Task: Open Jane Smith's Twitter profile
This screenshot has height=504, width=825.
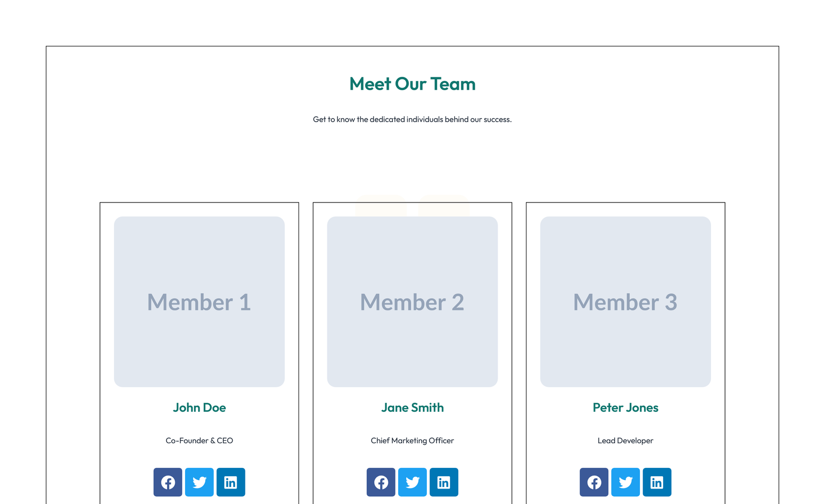Action: click(412, 482)
